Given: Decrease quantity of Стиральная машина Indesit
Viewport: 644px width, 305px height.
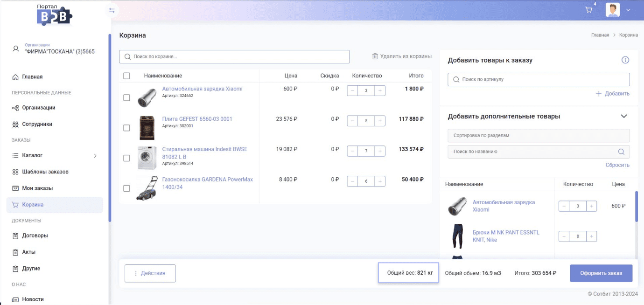Looking at the screenshot, I should click(x=352, y=151).
